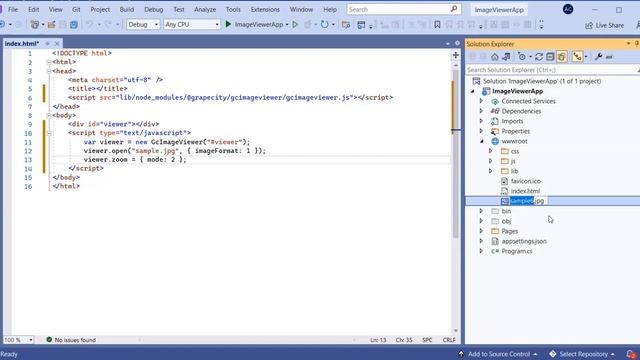Click the Hot Reload/restart circular arrow icon

324,24
